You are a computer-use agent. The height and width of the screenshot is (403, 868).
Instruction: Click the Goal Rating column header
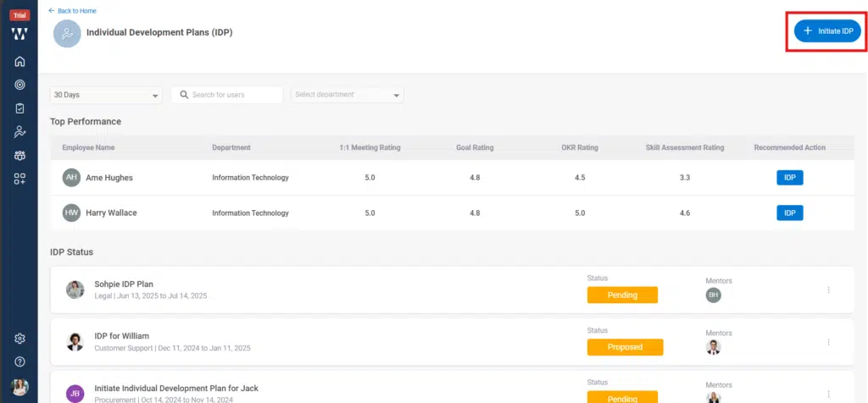pos(475,147)
